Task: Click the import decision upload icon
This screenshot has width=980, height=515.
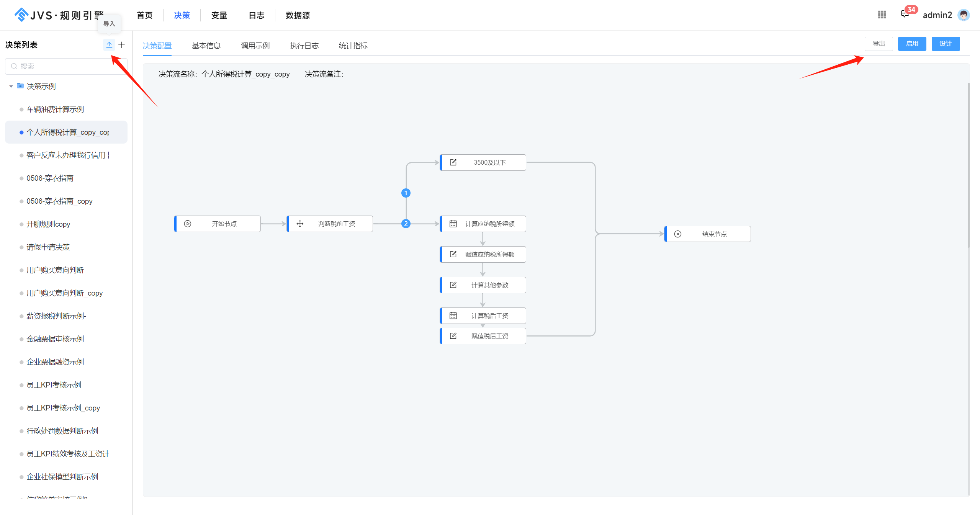Action: click(x=109, y=45)
